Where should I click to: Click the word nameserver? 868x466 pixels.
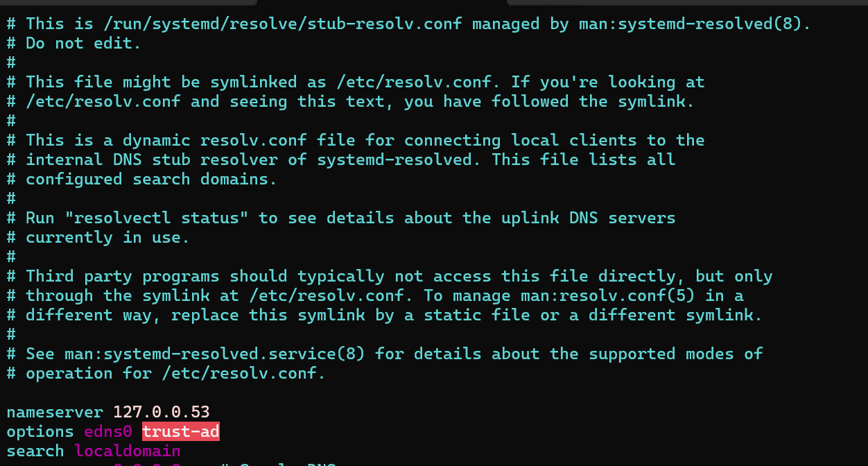click(x=55, y=412)
